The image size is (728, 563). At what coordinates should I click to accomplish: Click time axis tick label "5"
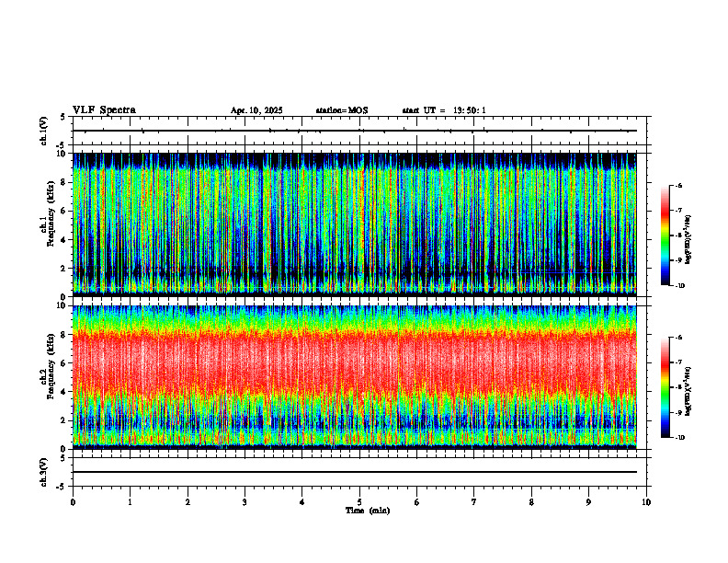point(359,502)
